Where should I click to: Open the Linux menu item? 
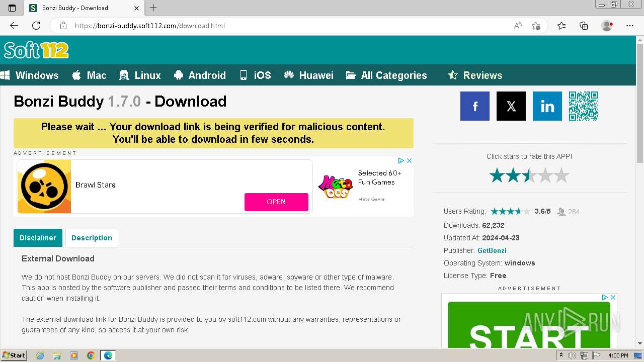pos(147,75)
